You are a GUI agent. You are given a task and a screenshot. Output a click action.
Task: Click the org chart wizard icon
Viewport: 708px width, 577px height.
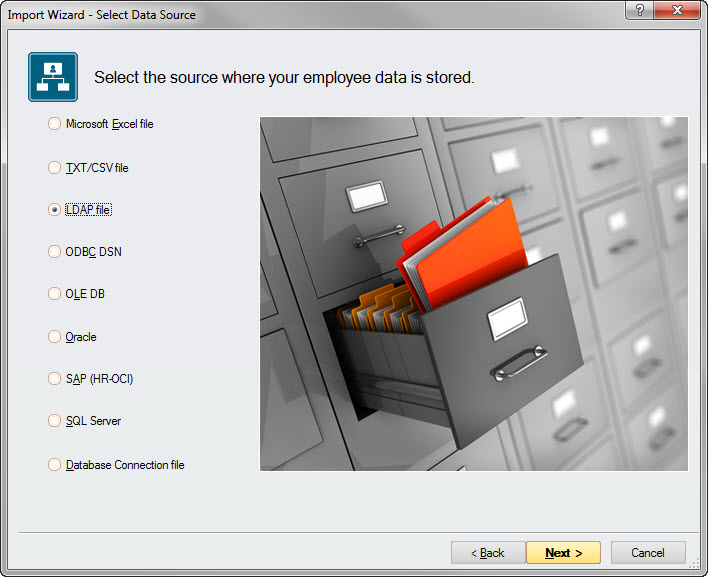pos(53,77)
